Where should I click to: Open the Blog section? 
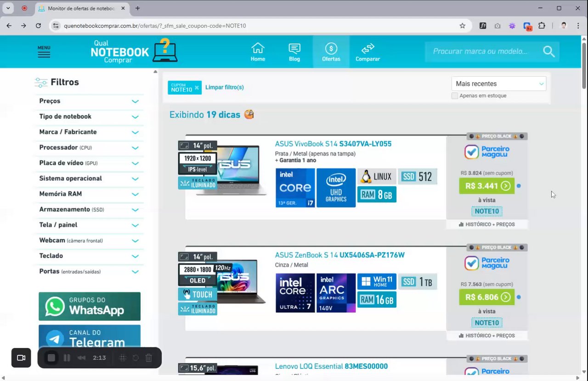click(x=294, y=52)
